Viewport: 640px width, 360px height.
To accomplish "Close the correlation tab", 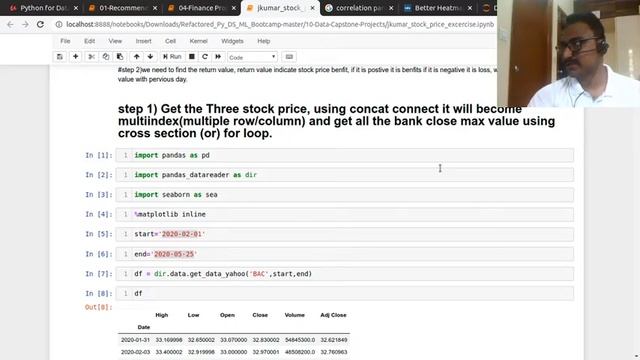I will pyautogui.click(x=391, y=8).
